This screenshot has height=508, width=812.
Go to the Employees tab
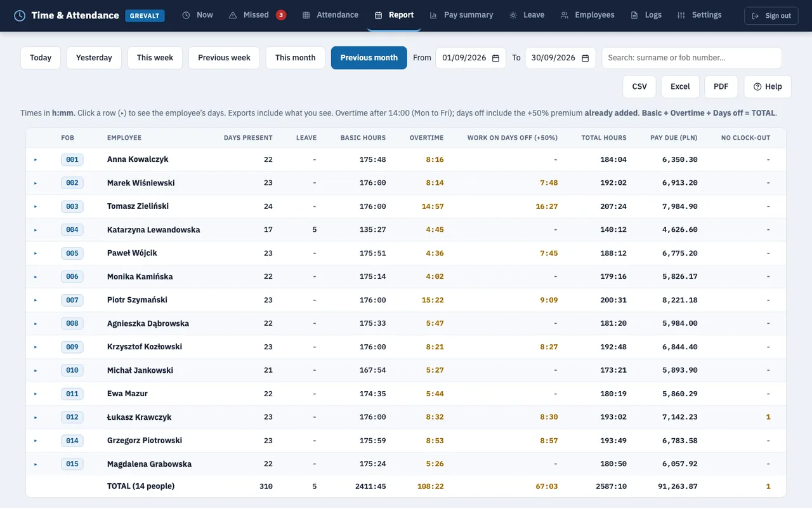[587, 15]
